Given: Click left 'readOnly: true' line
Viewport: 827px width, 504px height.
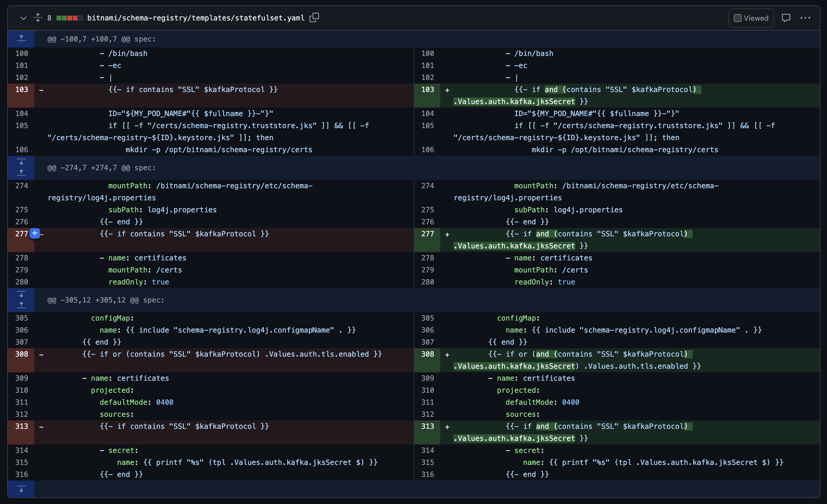Looking at the screenshot, I should (139, 282).
